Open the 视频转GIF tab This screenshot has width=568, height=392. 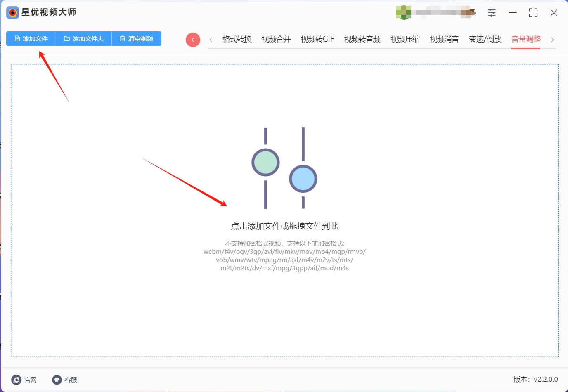(x=317, y=39)
